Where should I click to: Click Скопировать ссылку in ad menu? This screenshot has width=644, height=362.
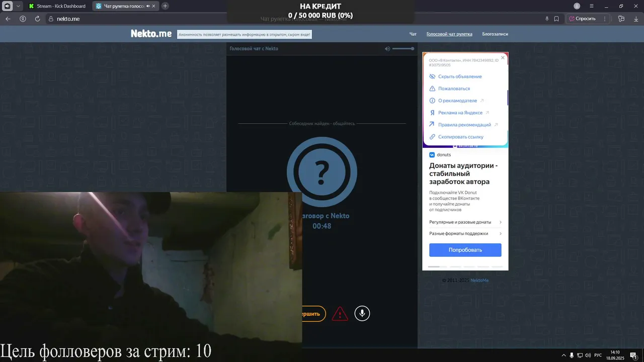(x=456, y=137)
